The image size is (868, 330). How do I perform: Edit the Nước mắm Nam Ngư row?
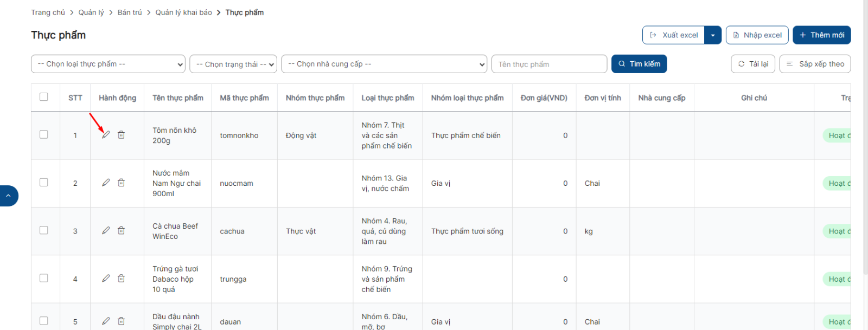click(x=106, y=183)
